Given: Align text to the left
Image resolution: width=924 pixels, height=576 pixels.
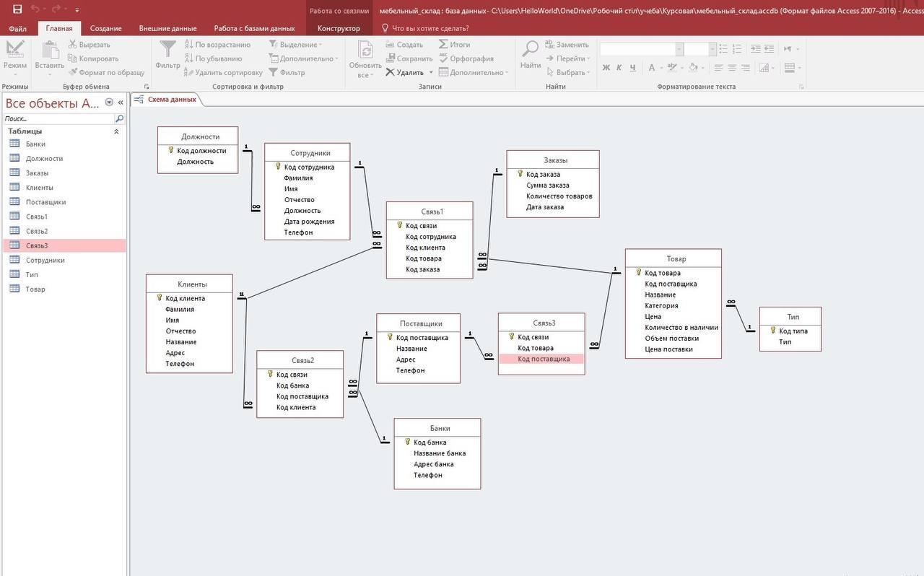Looking at the screenshot, I should 719,68.
